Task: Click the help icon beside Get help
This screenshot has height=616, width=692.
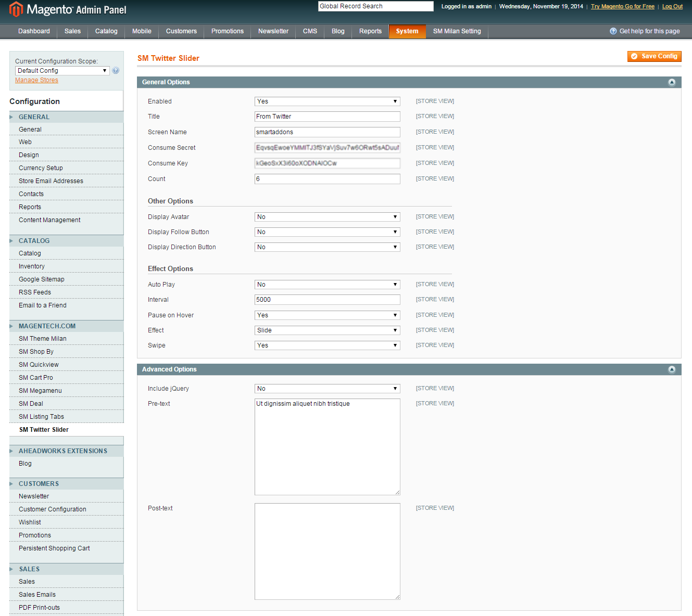Action: coord(613,31)
